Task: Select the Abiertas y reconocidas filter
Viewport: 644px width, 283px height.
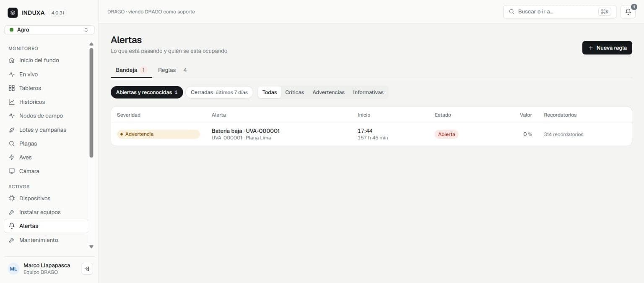Action: [147, 92]
